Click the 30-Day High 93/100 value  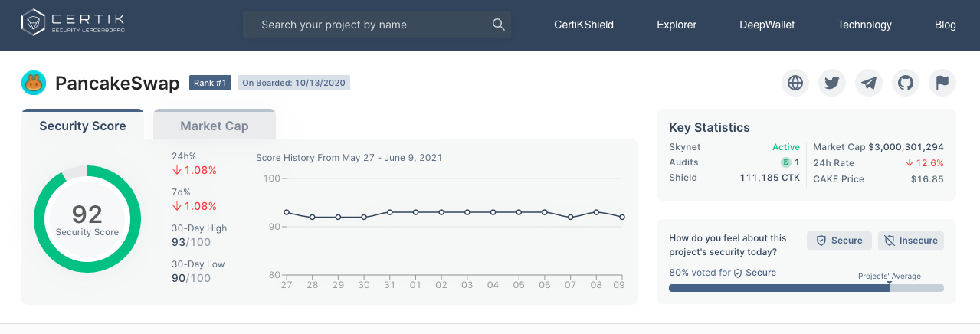pos(191,242)
